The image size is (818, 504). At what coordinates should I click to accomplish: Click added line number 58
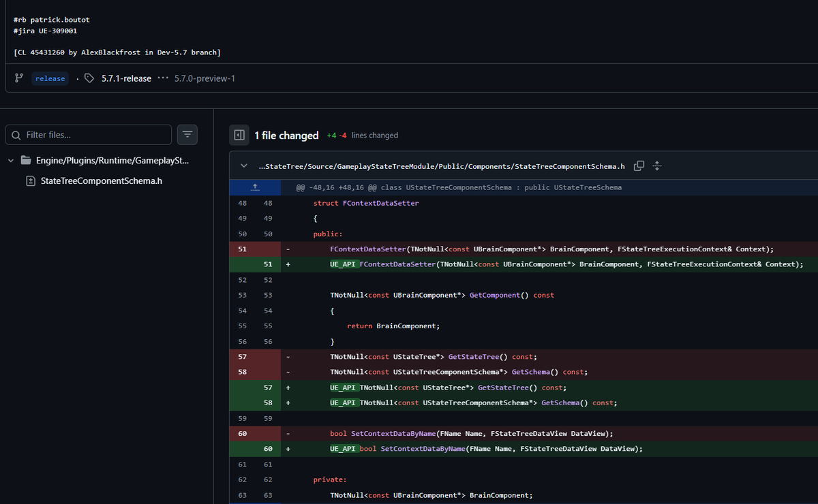(x=268, y=403)
